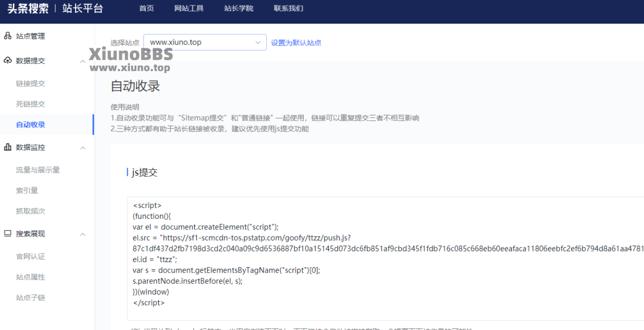Click the long hash string code line
This screenshot has height=330, width=644.
[388, 249]
